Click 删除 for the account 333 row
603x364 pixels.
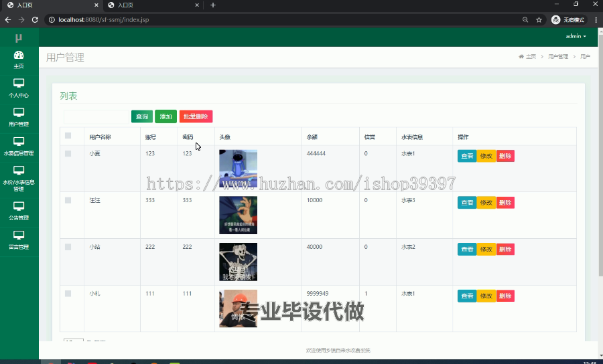505,203
